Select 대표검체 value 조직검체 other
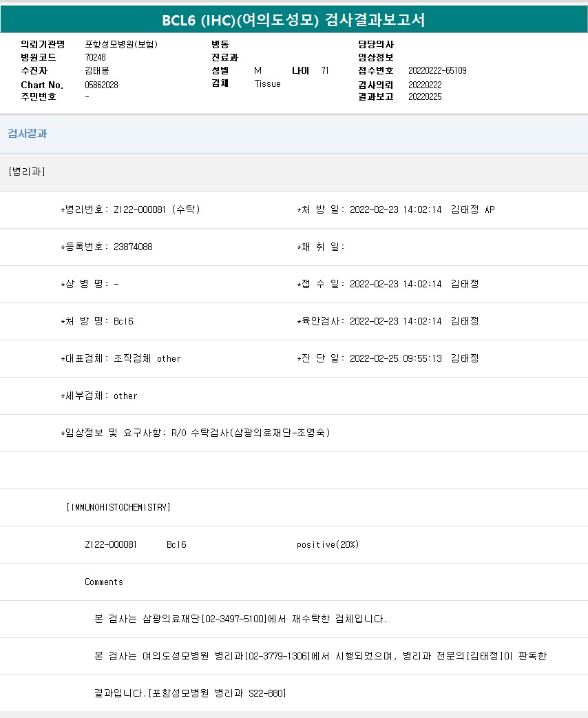This screenshot has height=718, width=588. click(147, 358)
